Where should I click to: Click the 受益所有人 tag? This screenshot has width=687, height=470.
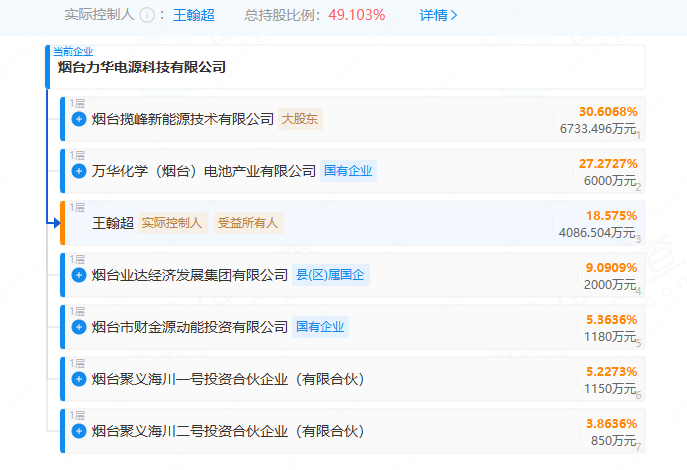click(249, 223)
